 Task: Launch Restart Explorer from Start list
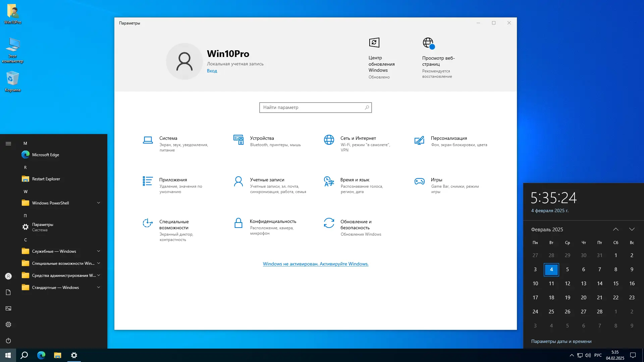[46, 179]
